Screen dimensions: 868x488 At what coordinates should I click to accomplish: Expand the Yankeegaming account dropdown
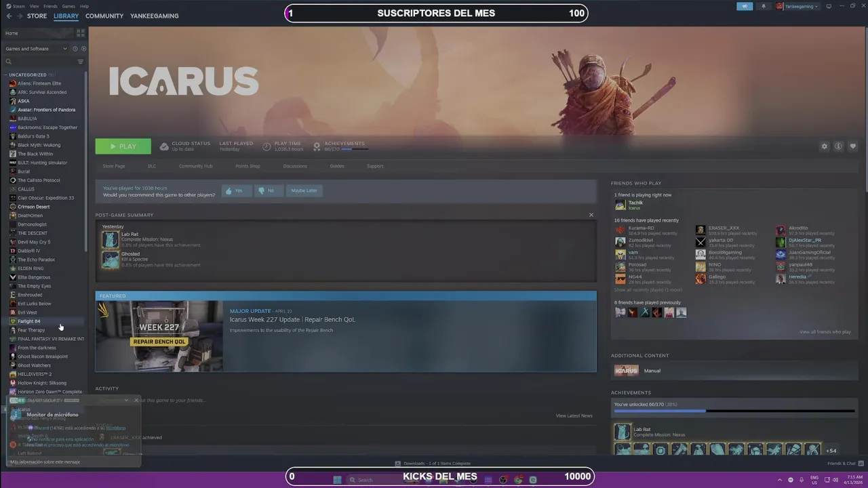(x=797, y=6)
